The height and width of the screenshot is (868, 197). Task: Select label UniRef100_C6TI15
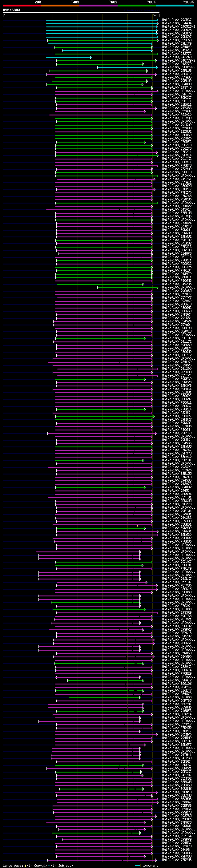[177, 257]
